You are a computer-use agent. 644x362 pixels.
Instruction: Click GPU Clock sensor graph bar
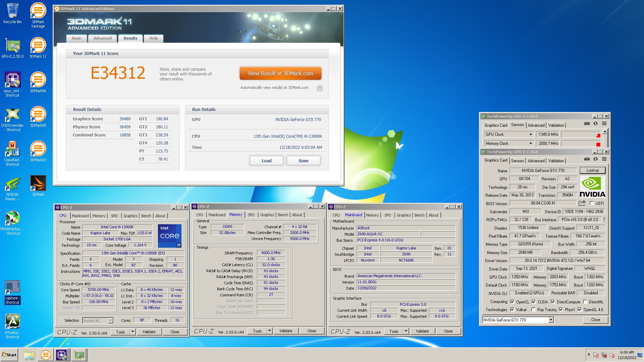tap(581, 134)
